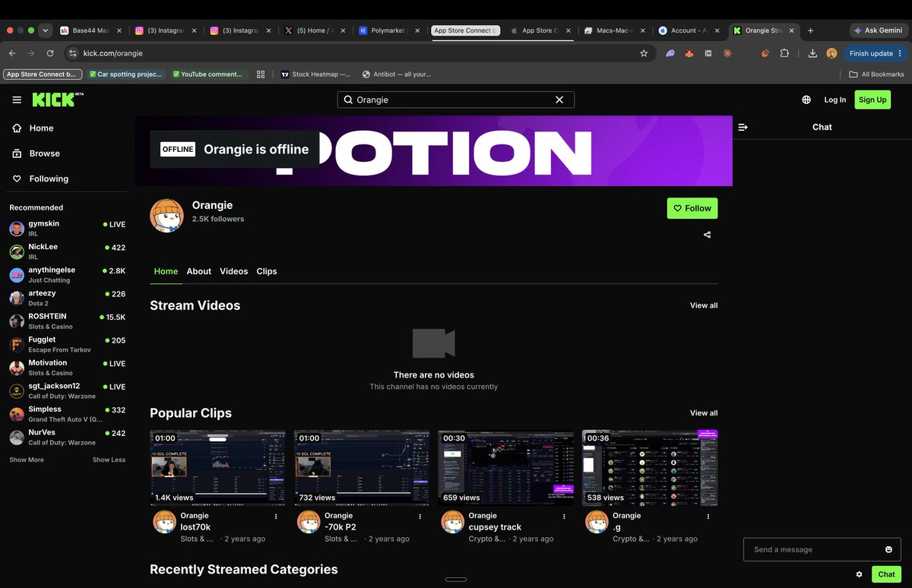This screenshot has width=912, height=588.
Task: Open sgt_jackson12 recommended channel
Action: tap(67, 390)
